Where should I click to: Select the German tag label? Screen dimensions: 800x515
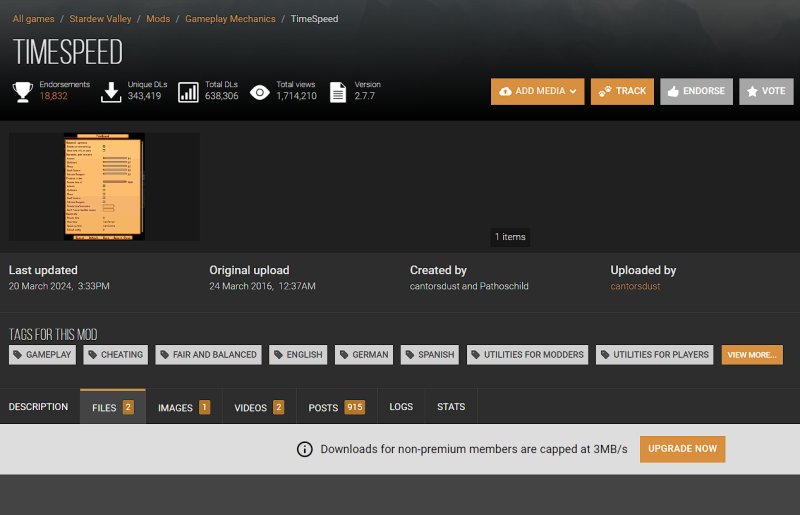[370, 355]
